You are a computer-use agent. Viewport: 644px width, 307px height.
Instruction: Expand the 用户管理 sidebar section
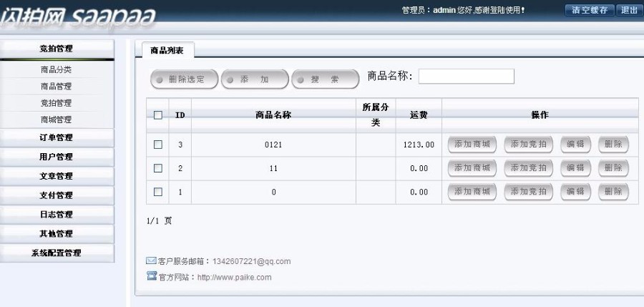pyautogui.click(x=57, y=157)
